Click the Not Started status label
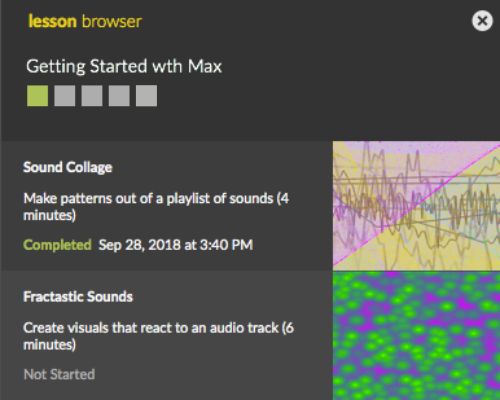 click(59, 374)
